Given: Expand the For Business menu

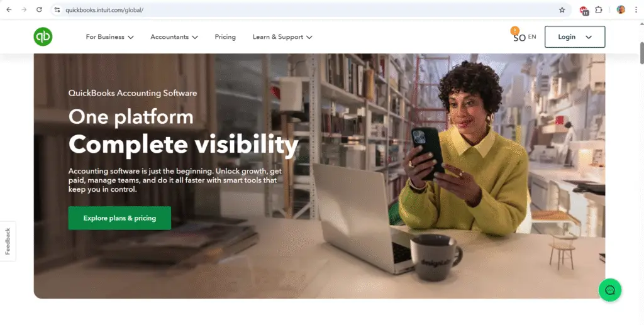Looking at the screenshot, I should point(109,37).
